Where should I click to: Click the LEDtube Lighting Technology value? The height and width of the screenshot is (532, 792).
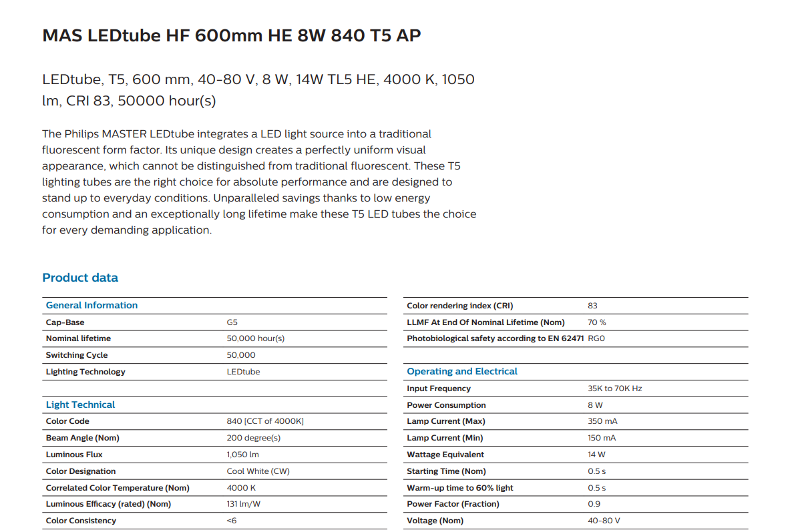243,372
